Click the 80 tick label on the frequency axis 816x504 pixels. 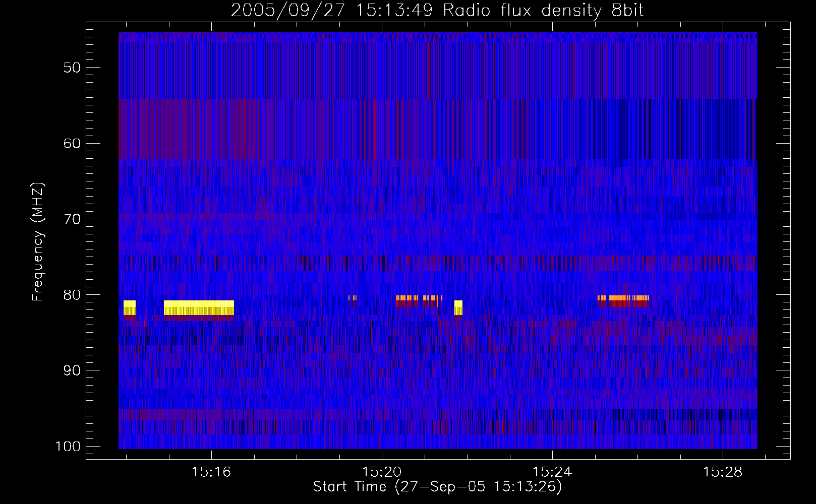72,295
